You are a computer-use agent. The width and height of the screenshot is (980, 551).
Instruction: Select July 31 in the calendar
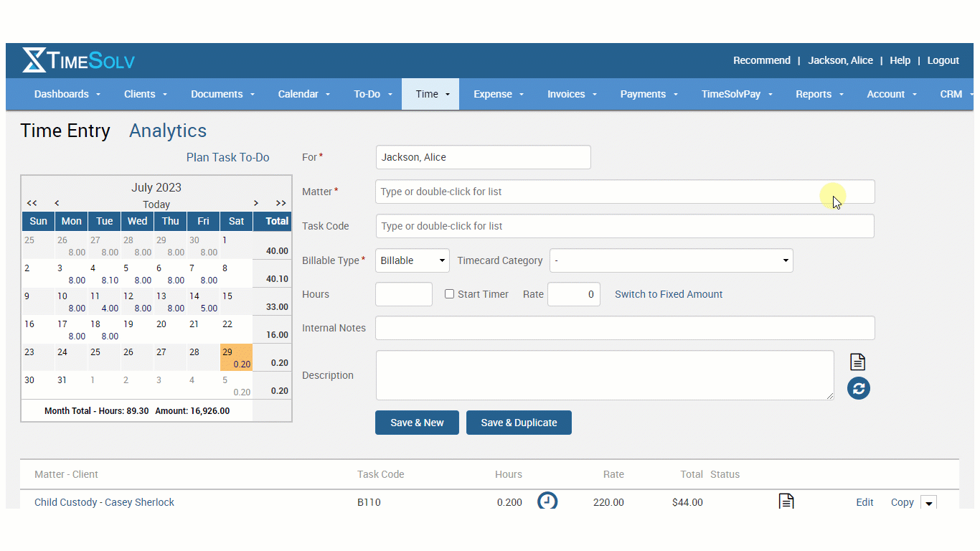point(71,385)
